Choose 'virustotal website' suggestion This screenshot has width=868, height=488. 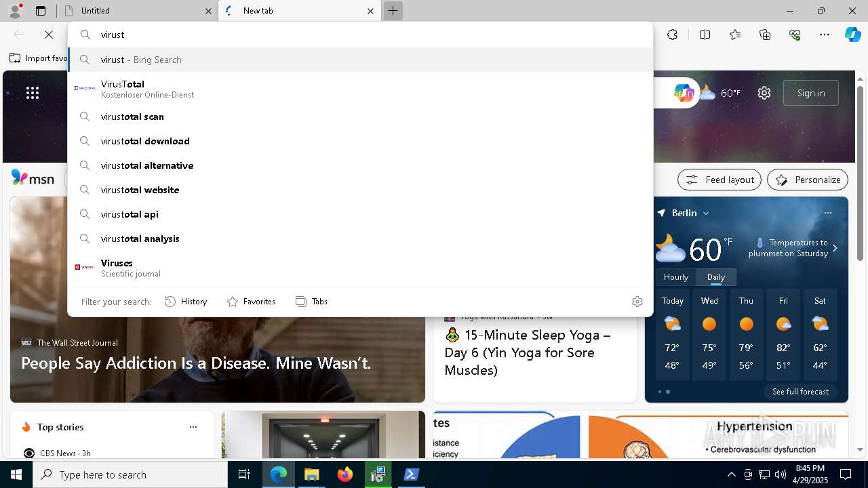[360, 190]
